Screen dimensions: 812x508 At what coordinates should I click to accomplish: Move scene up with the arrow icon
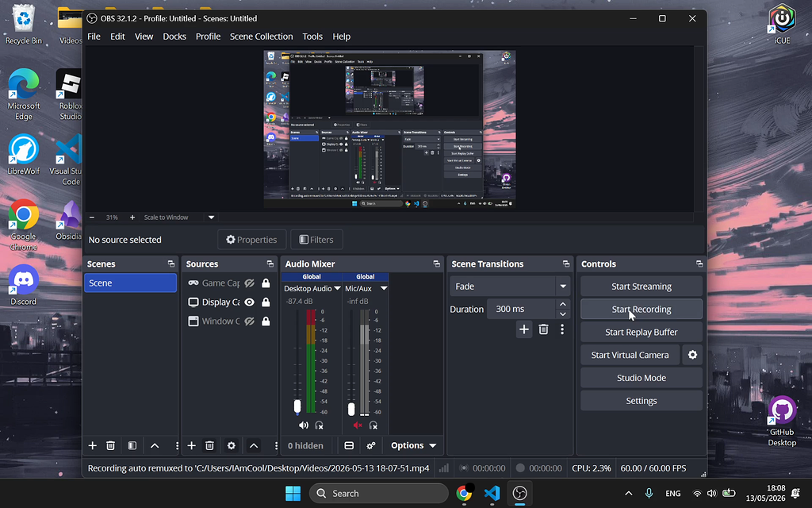(155, 446)
